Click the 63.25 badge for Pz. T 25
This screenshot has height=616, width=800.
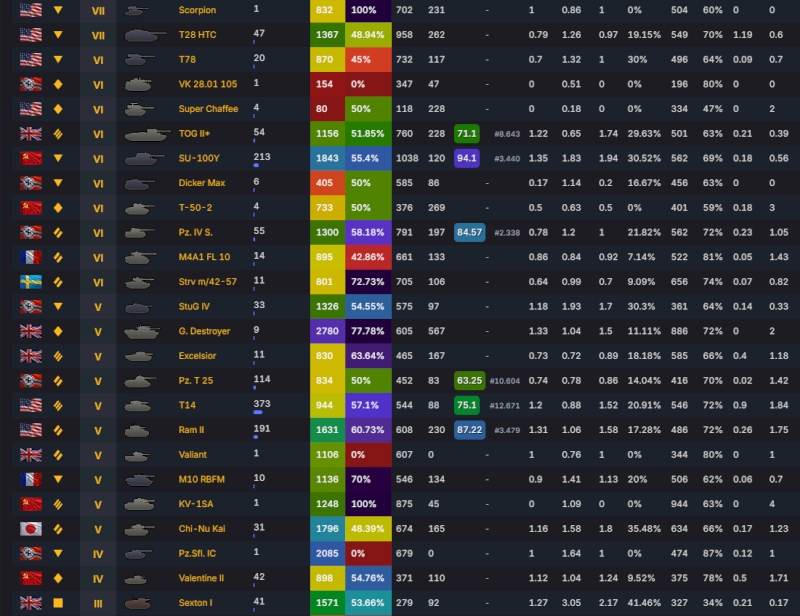[469, 381]
